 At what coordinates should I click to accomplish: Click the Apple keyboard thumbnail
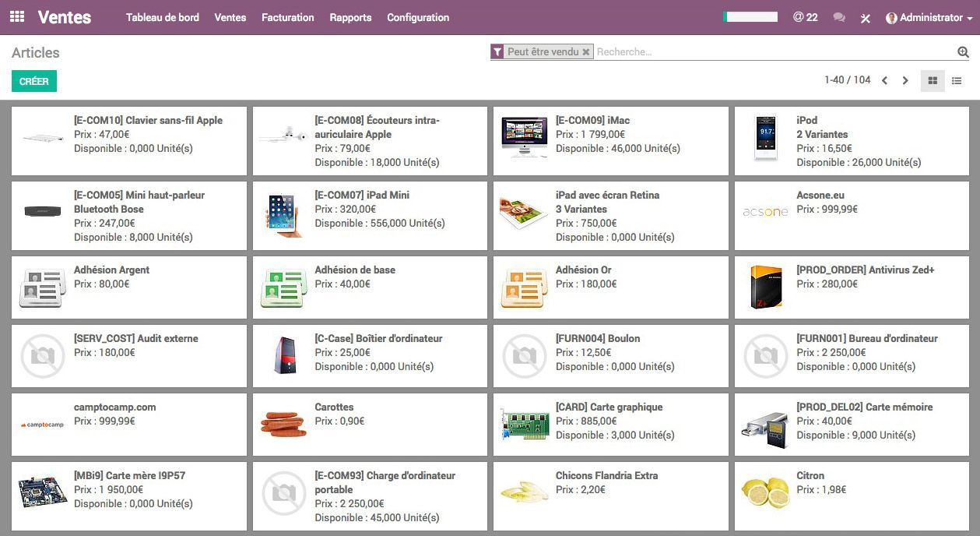point(44,137)
